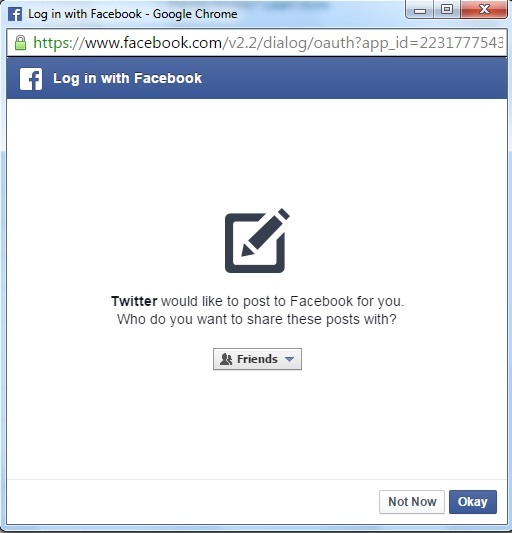Click the compose pencil icon
The image size is (512, 533).
tap(257, 240)
